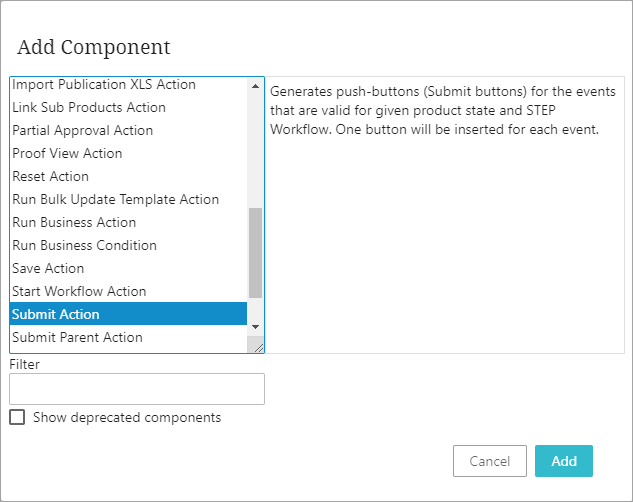Screen dimensions: 633x502
Task: Click the list scrollbar down arrow
Action: pos(255,326)
